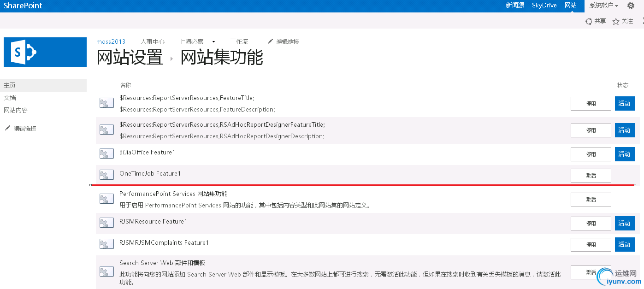The width and height of the screenshot is (644, 289).
Task: Click the share icon labeled 共享
Action: coord(589,21)
